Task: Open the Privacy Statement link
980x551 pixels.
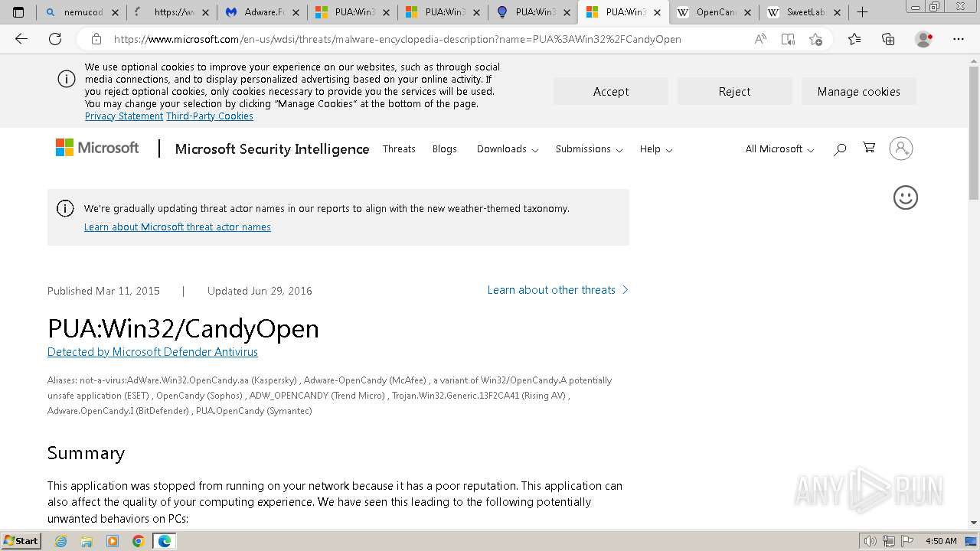Action: coord(124,116)
